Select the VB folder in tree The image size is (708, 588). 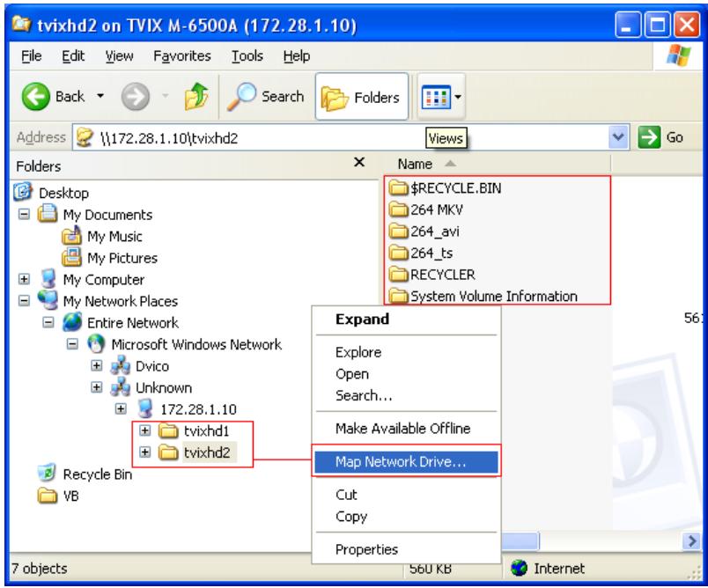tap(58, 496)
